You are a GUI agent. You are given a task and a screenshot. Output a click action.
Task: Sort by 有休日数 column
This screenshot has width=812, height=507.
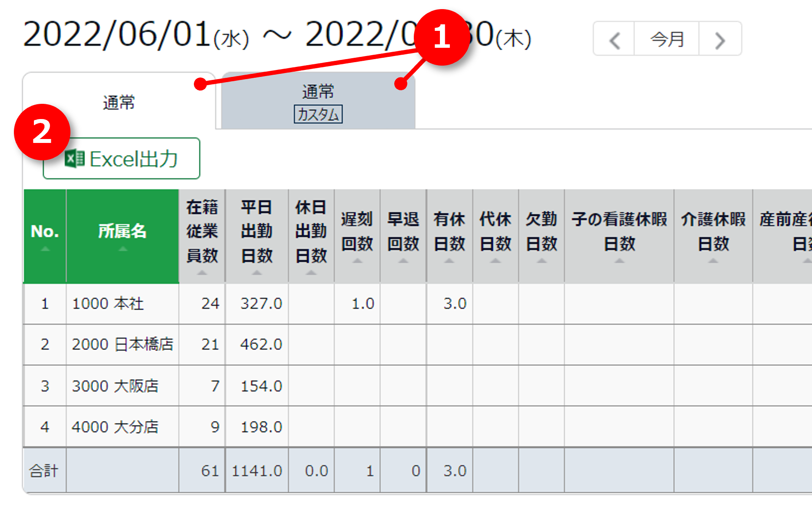(449, 236)
